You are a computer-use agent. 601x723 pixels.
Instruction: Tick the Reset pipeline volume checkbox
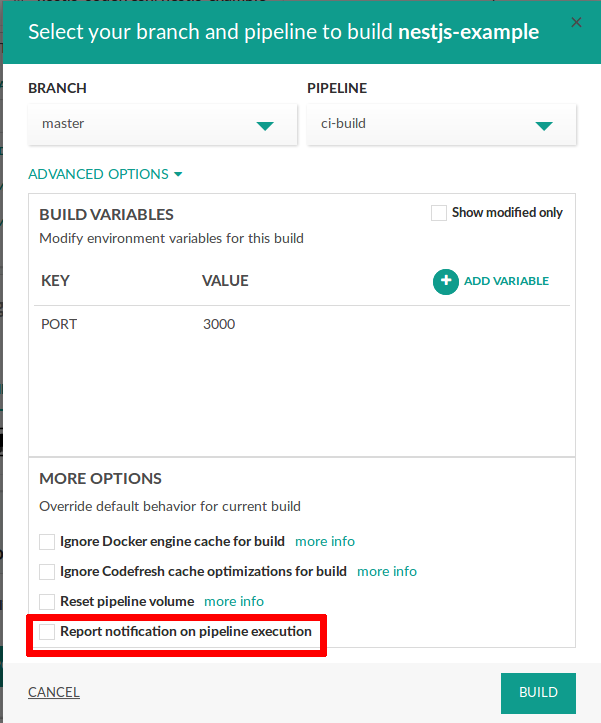pos(47,602)
